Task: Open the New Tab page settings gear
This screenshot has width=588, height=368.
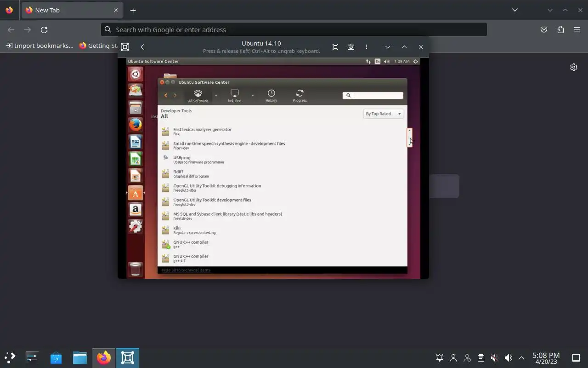Action: 574,67
